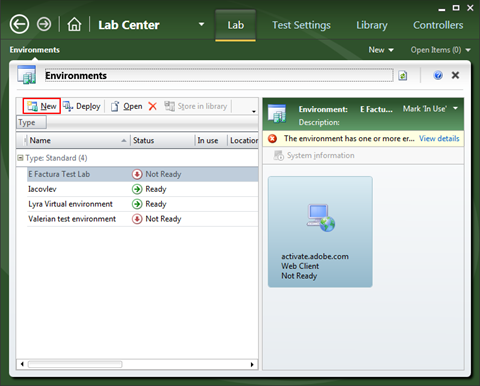The image size is (480, 386).
Task: Expand the Open Items (0) dropdown
Action: click(x=440, y=50)
